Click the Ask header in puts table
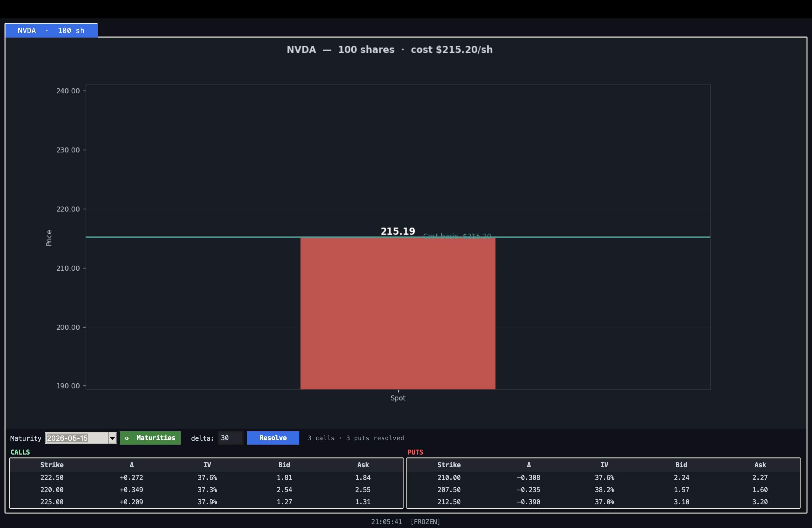This screenshot has height=528, width=812. click(x=760, y=465)
